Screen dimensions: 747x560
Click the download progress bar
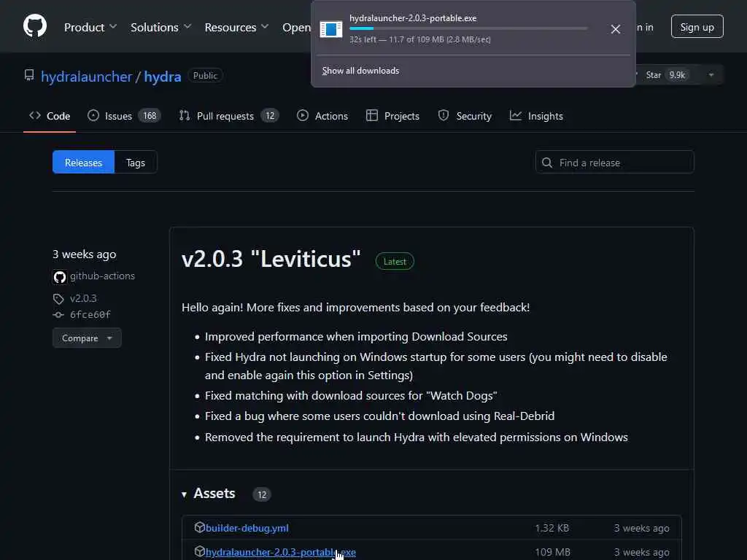click(x=468, y=28)
